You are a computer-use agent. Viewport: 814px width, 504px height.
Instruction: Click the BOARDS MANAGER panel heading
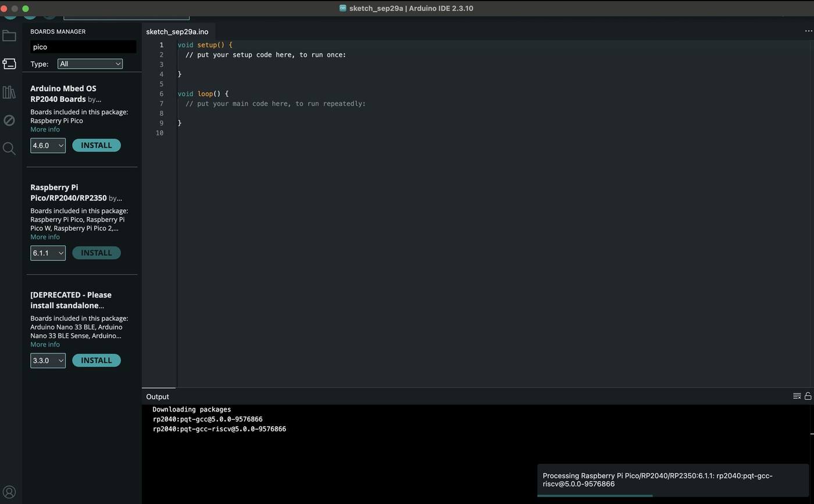pyautogui.click(x=58, y=31)
